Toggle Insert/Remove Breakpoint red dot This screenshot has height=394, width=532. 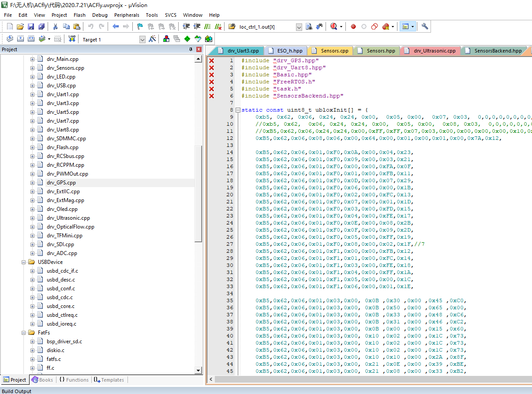[x=353, y=26]
